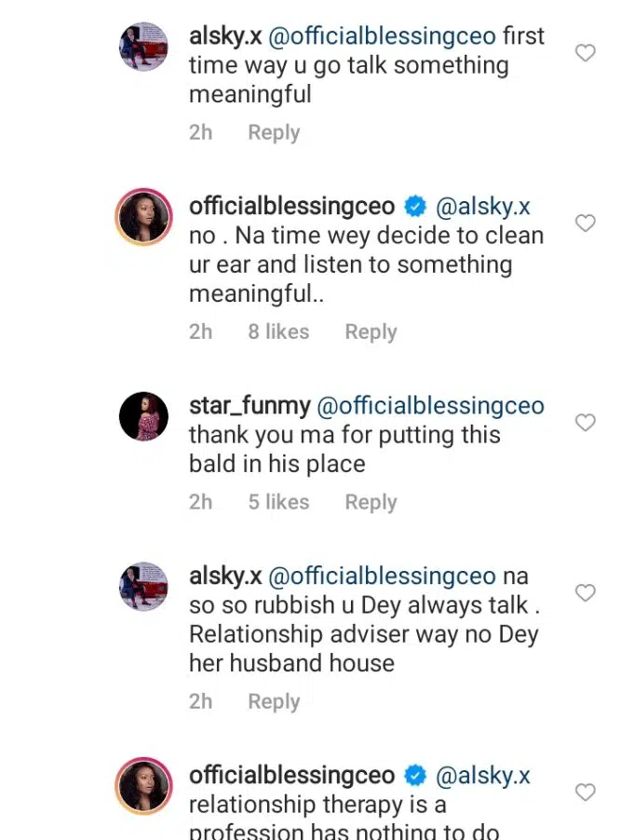Screen dimensions: 634x840
Task: Open star_funmy's profile picture
Action: (x=144, y=415)
